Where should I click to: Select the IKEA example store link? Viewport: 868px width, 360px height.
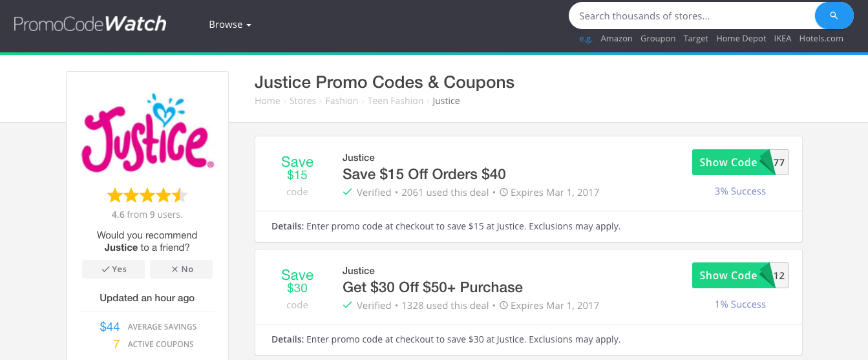click(x=783, y=39)
